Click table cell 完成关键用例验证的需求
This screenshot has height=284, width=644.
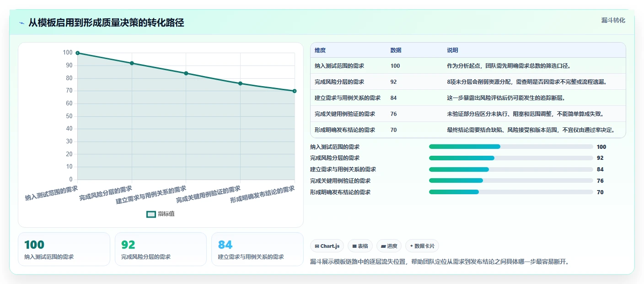coord(345,114)
